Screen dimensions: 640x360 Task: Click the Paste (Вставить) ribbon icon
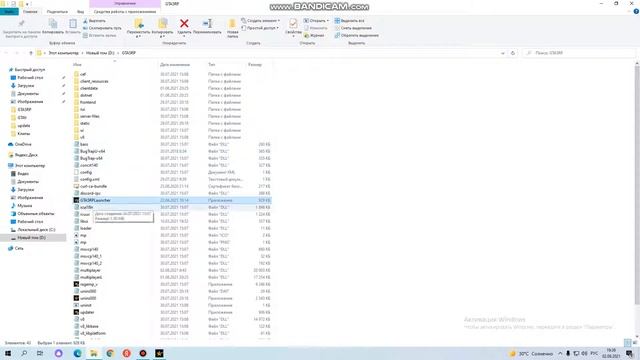click(x=73, y=24)
